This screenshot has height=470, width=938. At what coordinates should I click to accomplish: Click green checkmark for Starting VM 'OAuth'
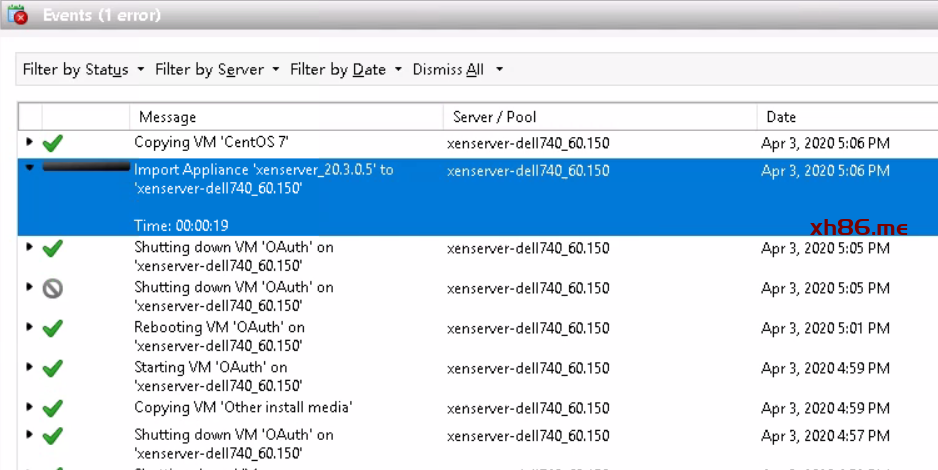[53, 368]
